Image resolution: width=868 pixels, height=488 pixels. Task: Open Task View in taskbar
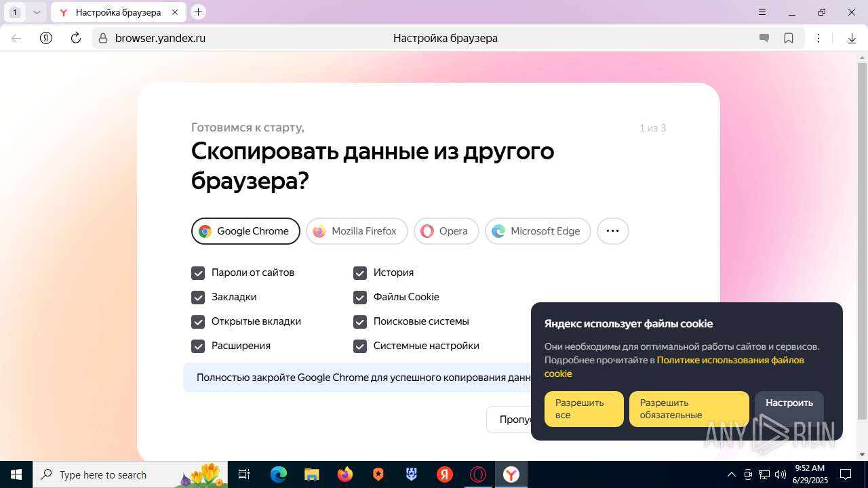pyautogui.click(x=244, y=474)
